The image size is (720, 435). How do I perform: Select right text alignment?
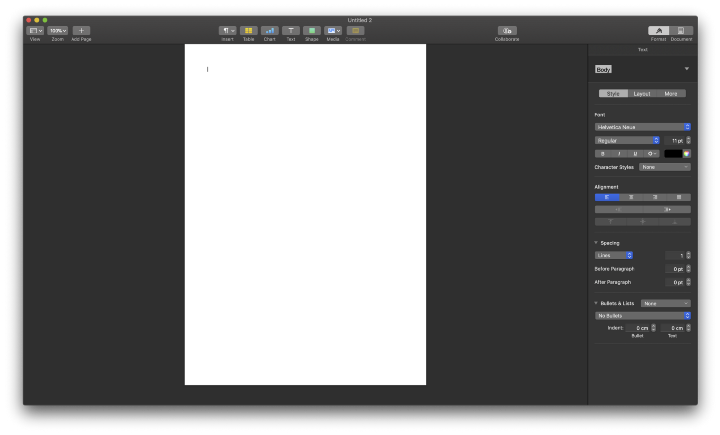pos(655,198)
